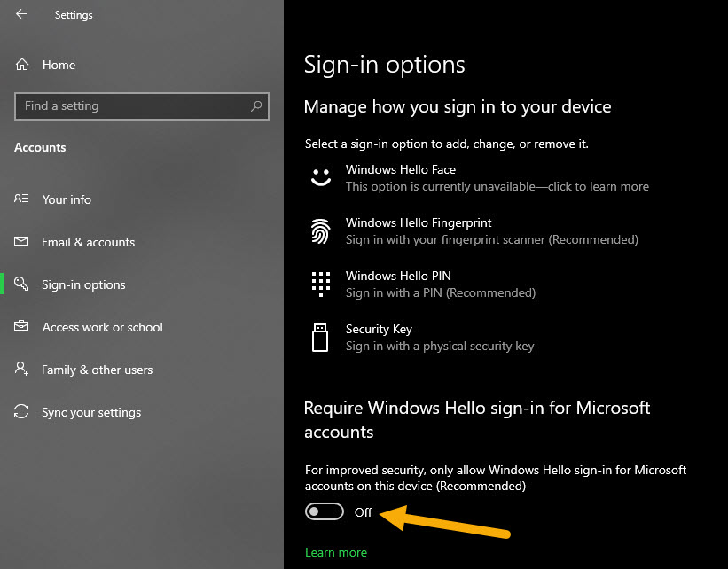Select Sign-in options in sidebar
This screenshot has width=728, height=569.
(83, 284)
